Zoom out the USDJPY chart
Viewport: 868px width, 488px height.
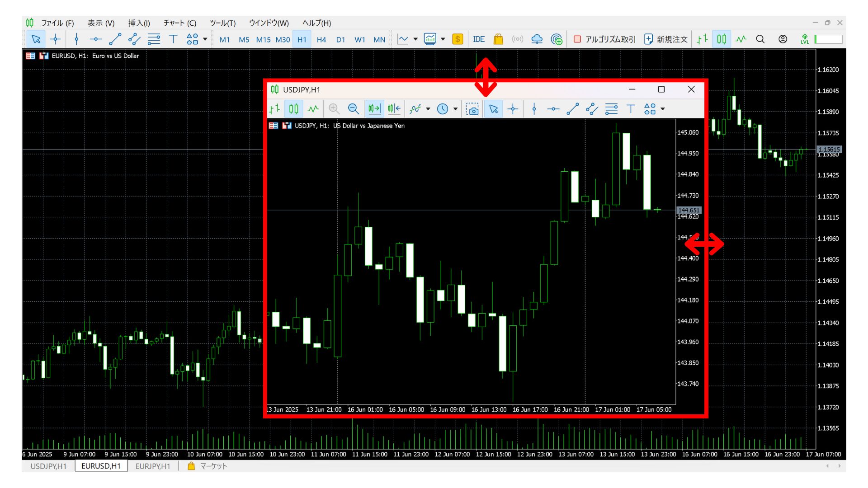coord(353,109)
